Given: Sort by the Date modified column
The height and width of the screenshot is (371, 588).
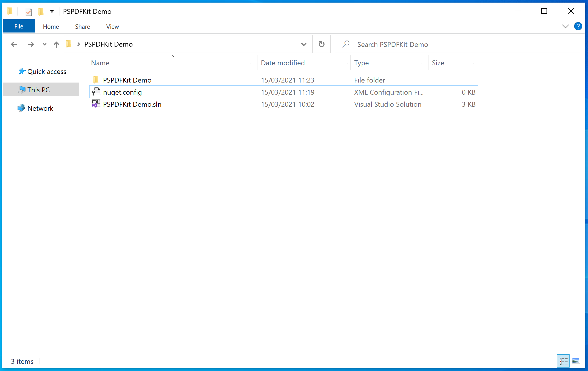Looking at the screenshot, I should 283,63.
